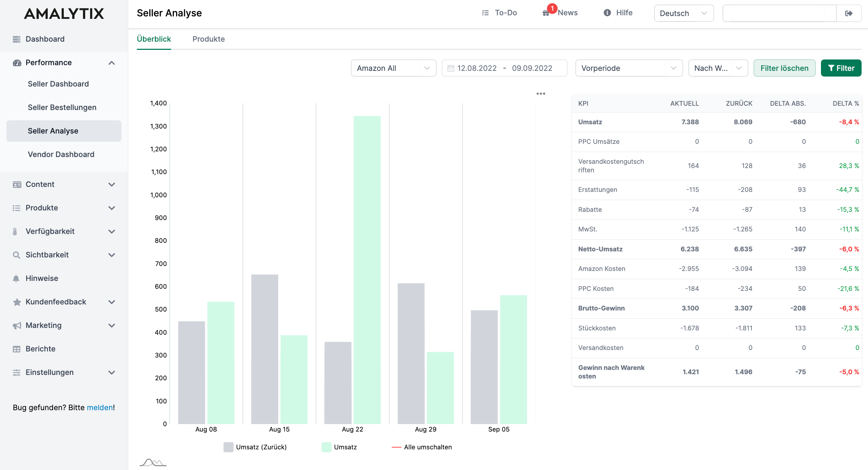
Task: Select Seller Analyse menu item
Action: point(64,131)
